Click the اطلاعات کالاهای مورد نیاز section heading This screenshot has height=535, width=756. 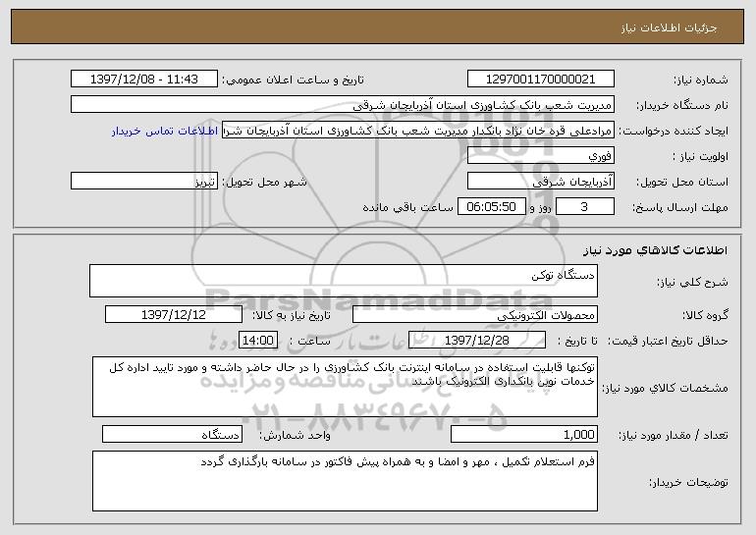[655, 250]
